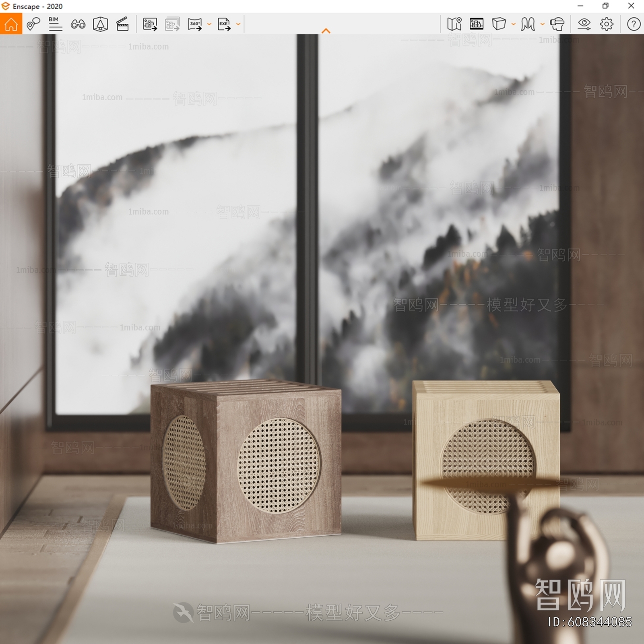Expand the projection mode dropdown arrow
Viewport: 644px width, 644px height.
514,24
